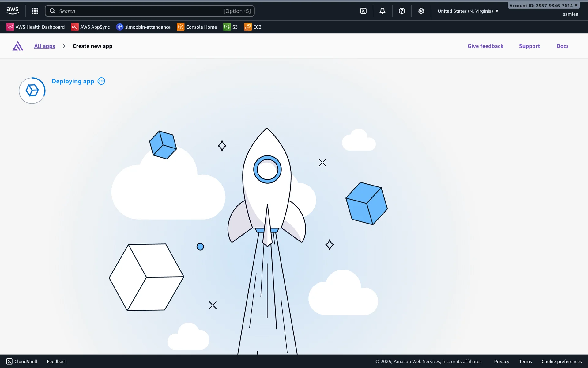Open the S3 service shortcut
The width and height of the screenshot is (588, 368).
(231, 27)
